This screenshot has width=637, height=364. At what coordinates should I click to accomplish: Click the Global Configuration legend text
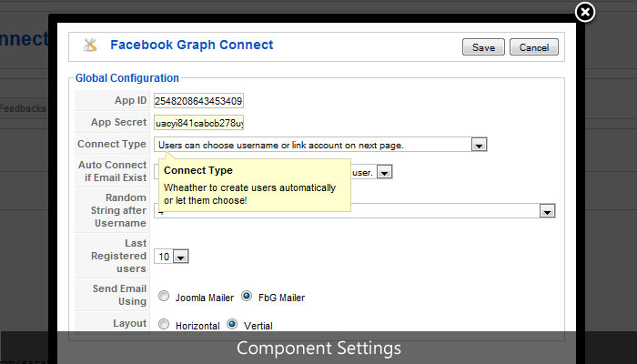127,78
